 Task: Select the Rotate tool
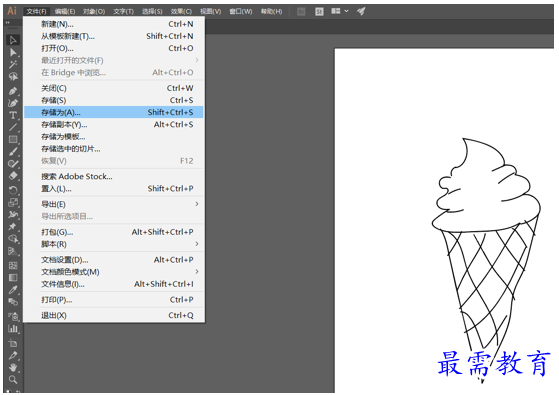point(13,190)
